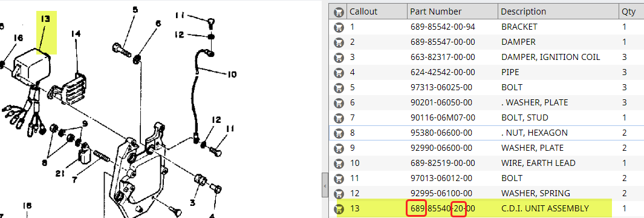The height and width of the screenshot is (218, 644).
Task: Click cart icon for DAMPER, IGNITION COIL row
Action: click(x=339, y=58)
